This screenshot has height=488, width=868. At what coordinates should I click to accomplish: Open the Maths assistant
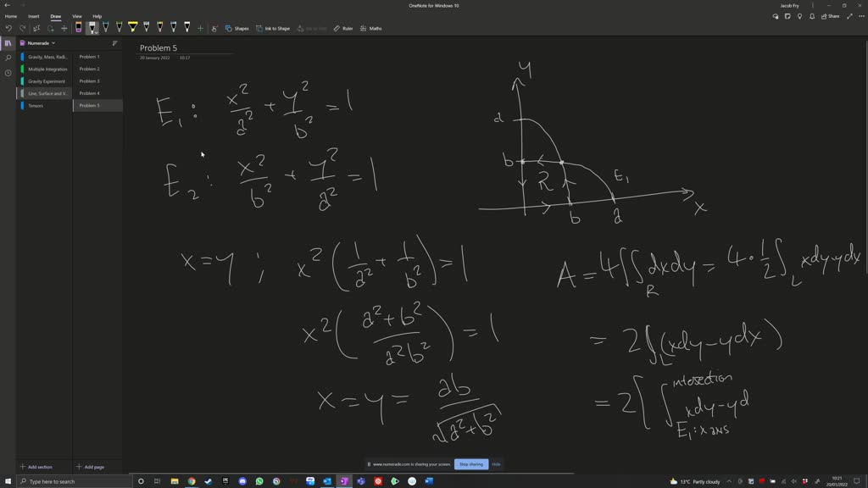point(372,28)
